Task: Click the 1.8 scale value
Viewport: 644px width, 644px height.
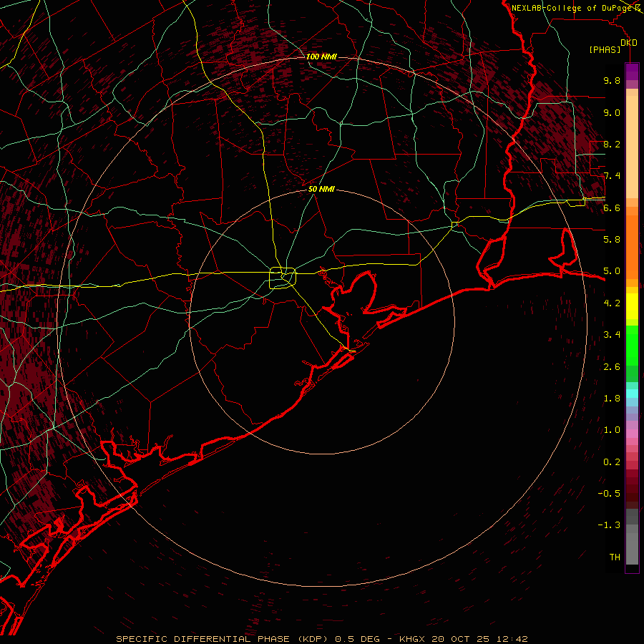Action: click(612, 399)
